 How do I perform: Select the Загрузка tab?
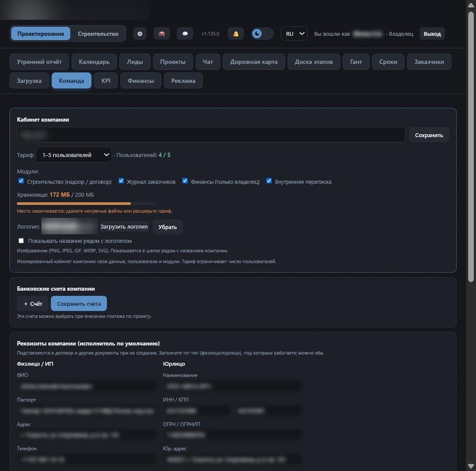tap(29, 81)
